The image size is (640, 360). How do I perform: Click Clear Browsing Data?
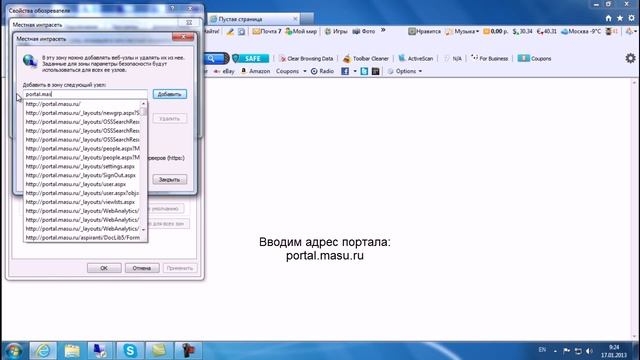[306, 59]
